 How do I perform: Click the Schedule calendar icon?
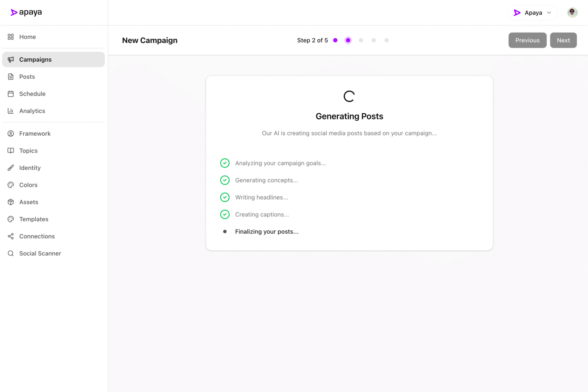coord(11,94)
